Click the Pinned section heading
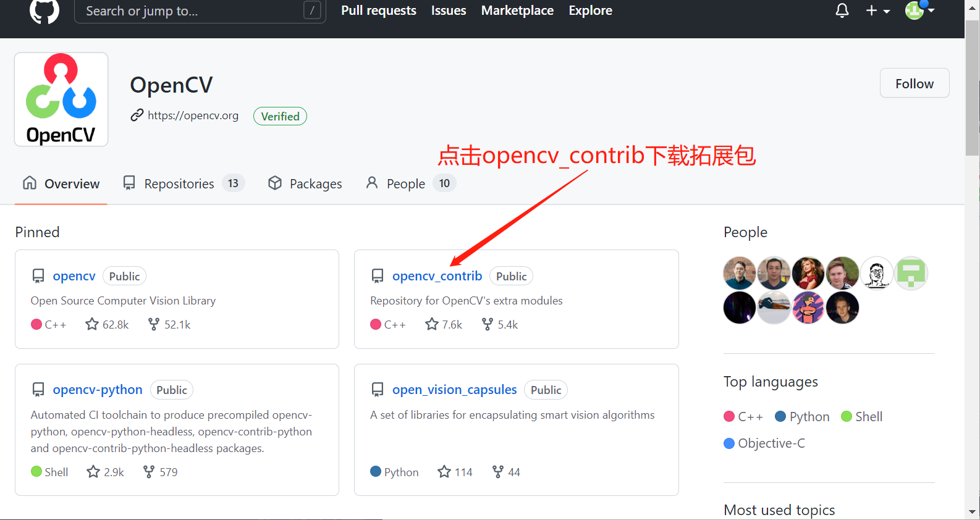This screenshot has width=980, height=520. [x=38, y=232]
